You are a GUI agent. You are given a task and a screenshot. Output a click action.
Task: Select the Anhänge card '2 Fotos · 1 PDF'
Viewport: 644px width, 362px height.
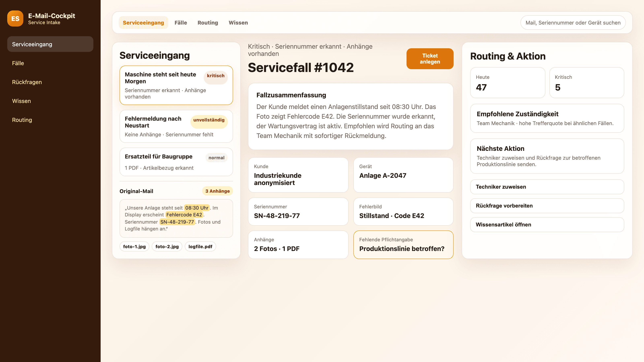click(298, 245)
